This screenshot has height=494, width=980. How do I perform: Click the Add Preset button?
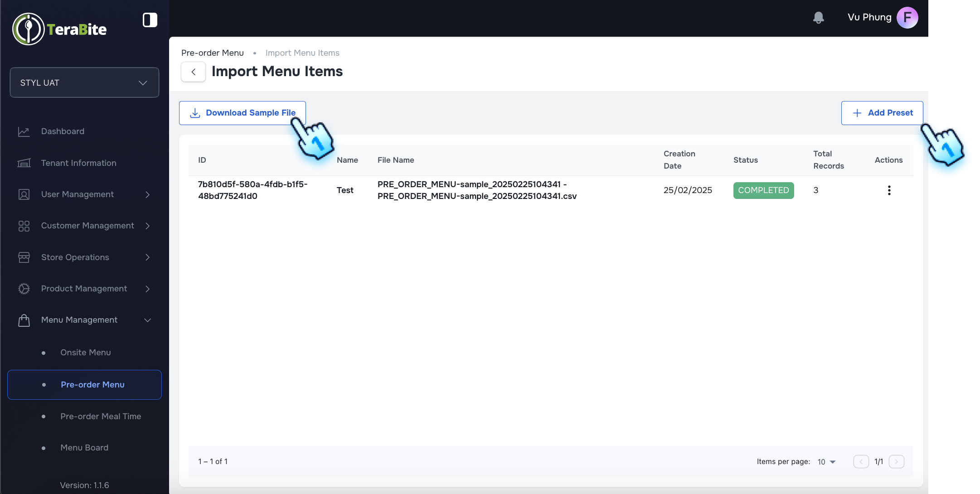click(882, 113)
